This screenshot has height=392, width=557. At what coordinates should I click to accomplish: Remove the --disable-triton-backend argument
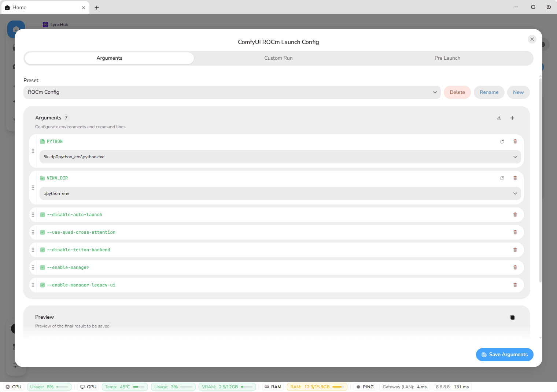515,250
